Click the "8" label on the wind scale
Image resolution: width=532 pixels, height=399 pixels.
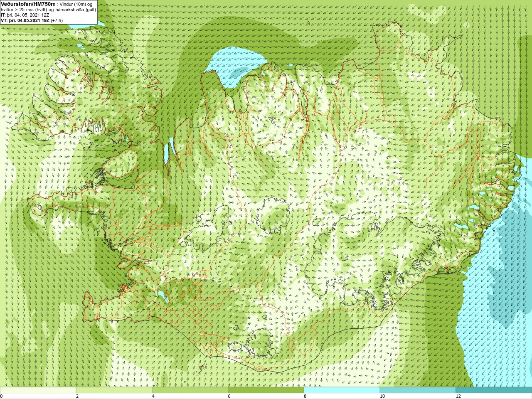tap(305, 396)
